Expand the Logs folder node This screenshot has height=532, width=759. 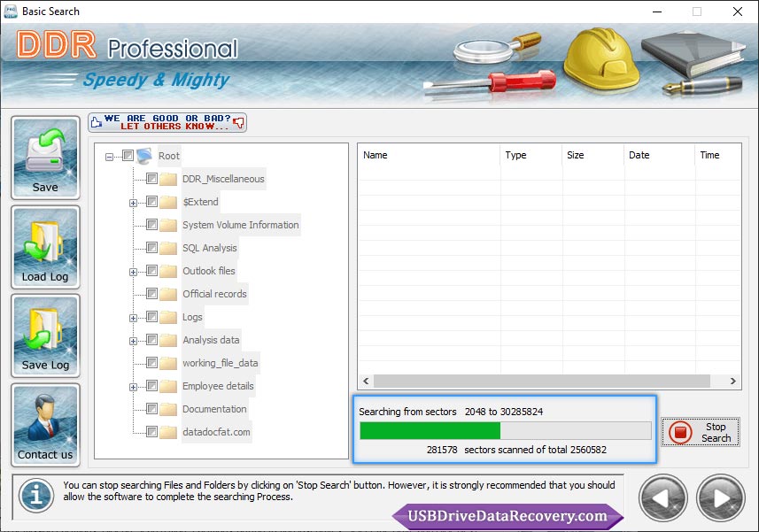point(133,319)
